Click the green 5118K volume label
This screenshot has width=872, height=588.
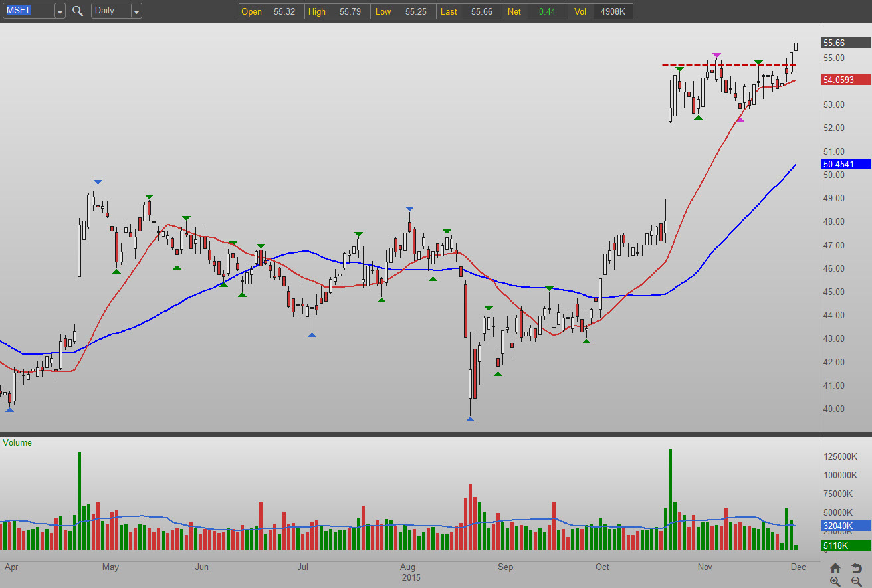click(x=846, y=546)
